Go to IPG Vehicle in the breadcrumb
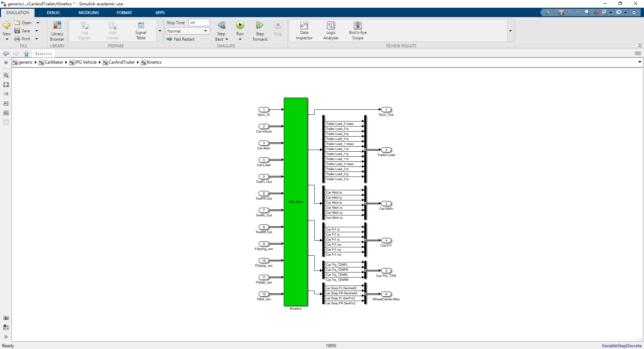The width and height of the screenshot is (644, 349). [x=86, y=62]
